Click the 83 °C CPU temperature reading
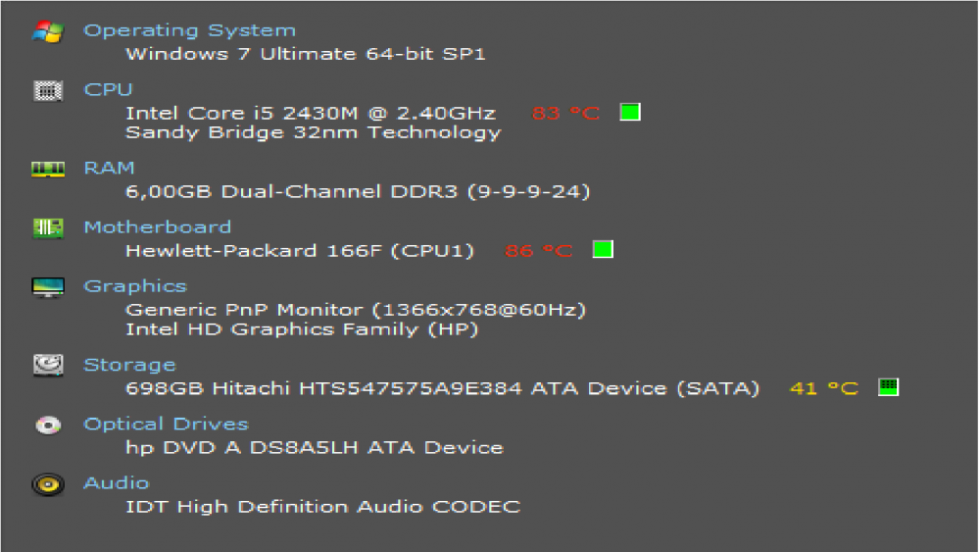Image resolution: width=980 pixels, height=552 pixels. [x=565, y=113]
